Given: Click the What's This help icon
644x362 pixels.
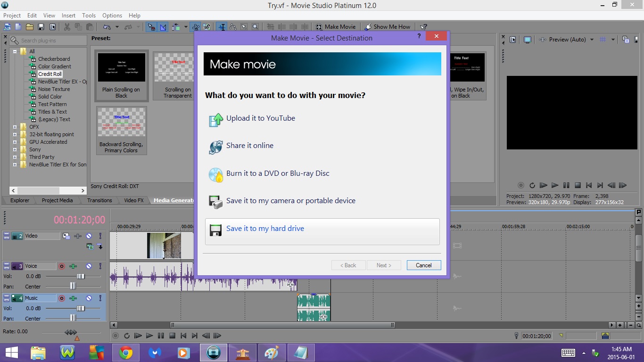Looking at the screenshot, I should pyautogui.click(x=424, y=27).
